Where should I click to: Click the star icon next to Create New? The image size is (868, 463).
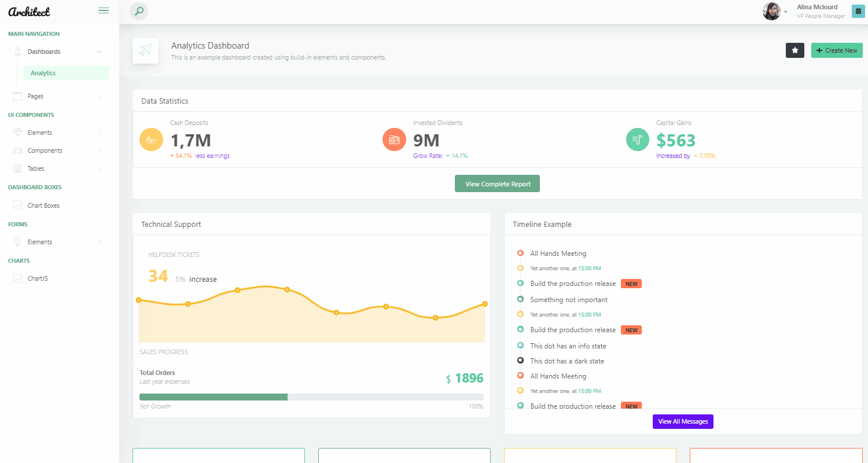tap(795, 50)
